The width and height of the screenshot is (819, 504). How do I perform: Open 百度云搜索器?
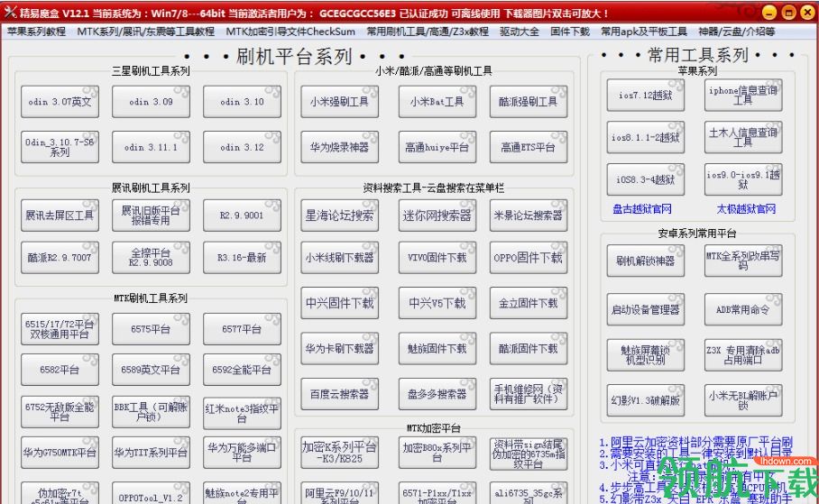[x=339, y=394]
